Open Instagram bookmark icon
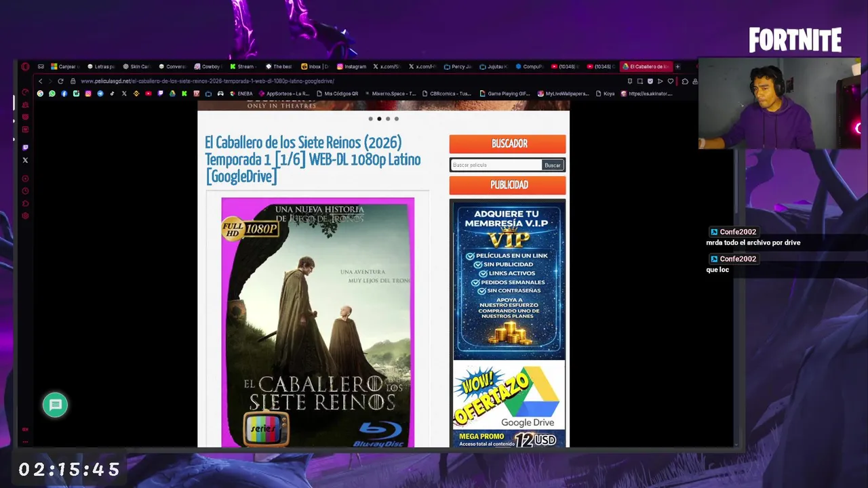This screenshot has width=868, height=488. [88, 94]
